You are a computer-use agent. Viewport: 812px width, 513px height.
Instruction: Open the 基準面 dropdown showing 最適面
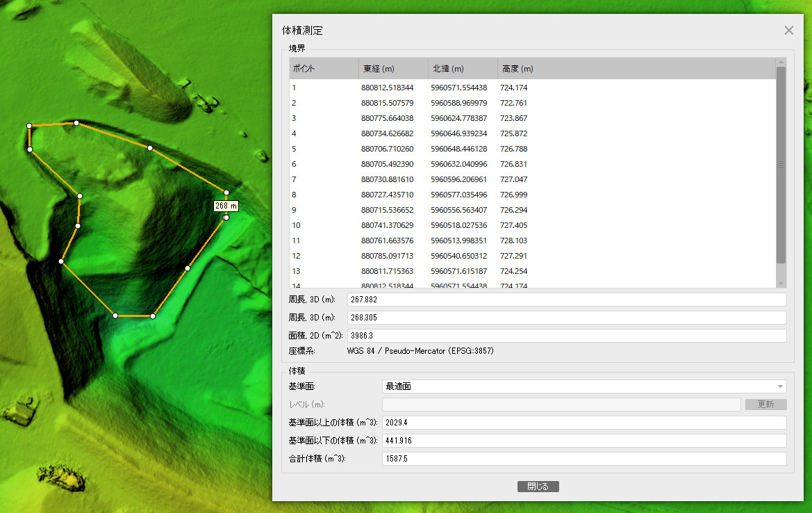[x=584, y=386]
